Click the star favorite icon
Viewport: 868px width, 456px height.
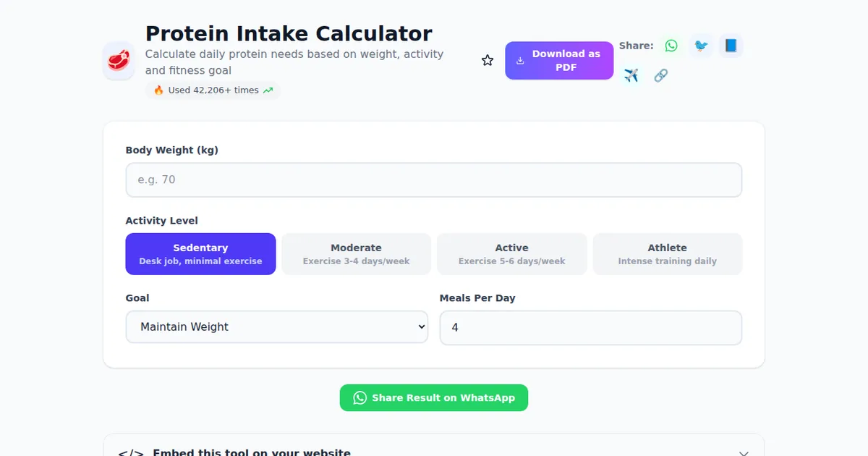[x=487, y=60]
